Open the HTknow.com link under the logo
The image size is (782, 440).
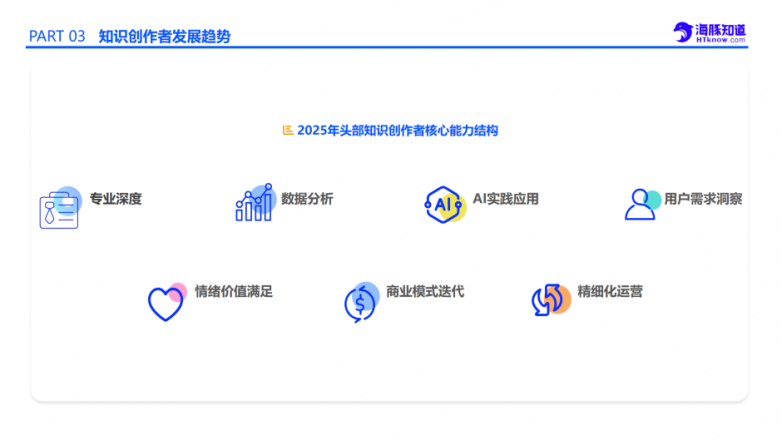[721, 41]
